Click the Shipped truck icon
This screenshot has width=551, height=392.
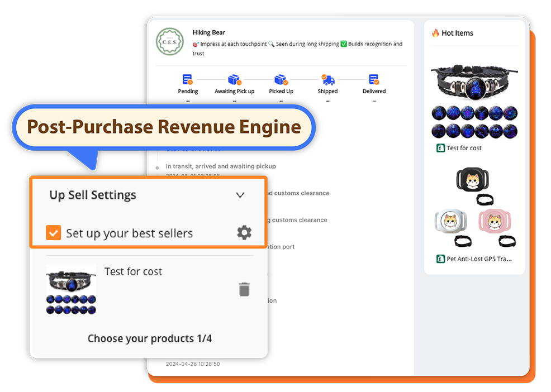pyautogui.click(x=327, y=80)
